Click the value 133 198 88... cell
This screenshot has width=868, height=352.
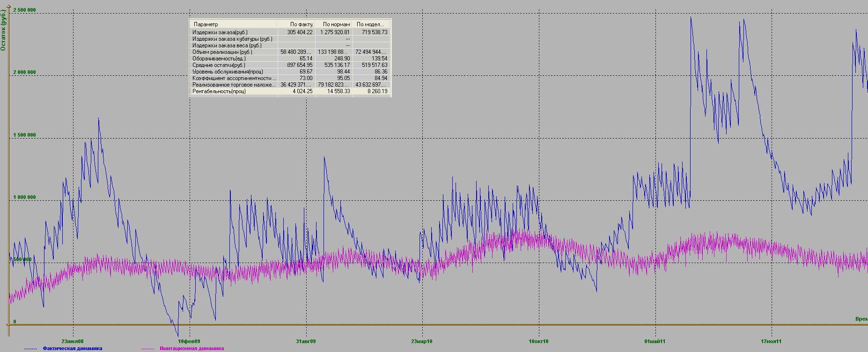334,52
